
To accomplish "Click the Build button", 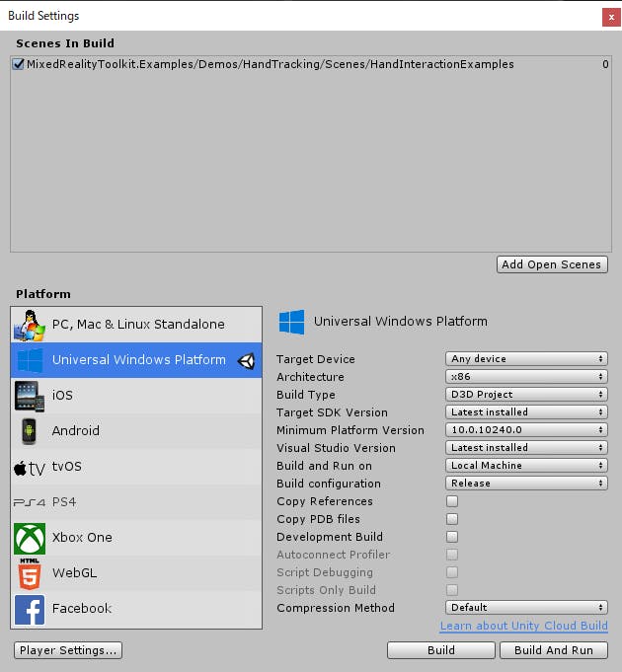I will click(x=441, y=650).
